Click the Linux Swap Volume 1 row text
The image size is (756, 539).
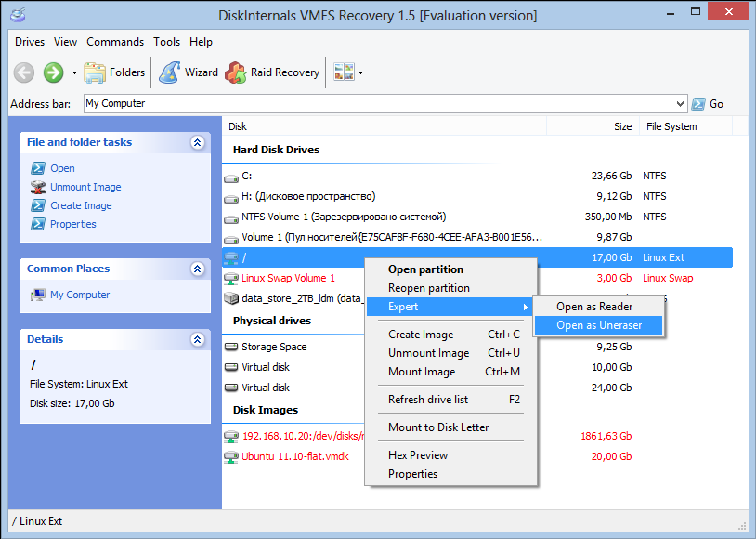[x=288, y=279]
